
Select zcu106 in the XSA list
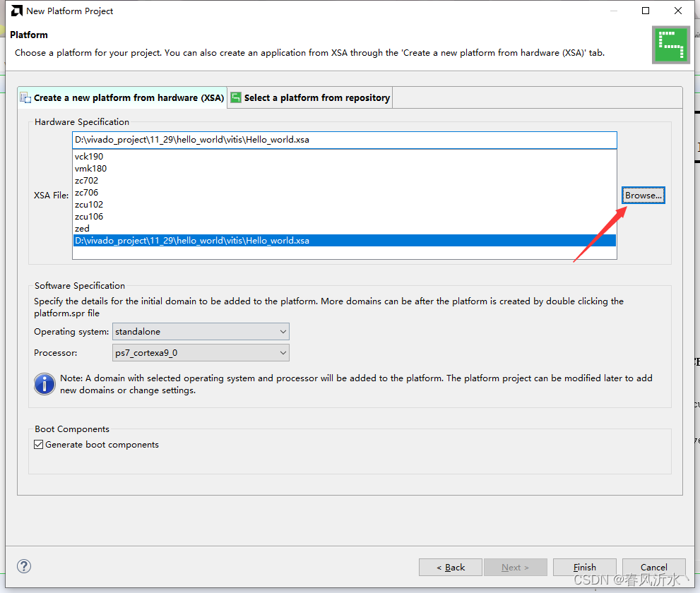pos(345,217)
